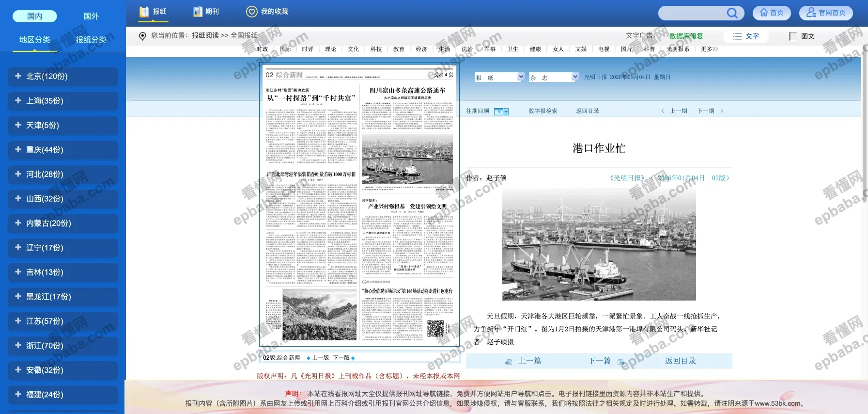Click blue arrow left of 上一版
The image size is (868, 414).
click(x=309, y=358)
